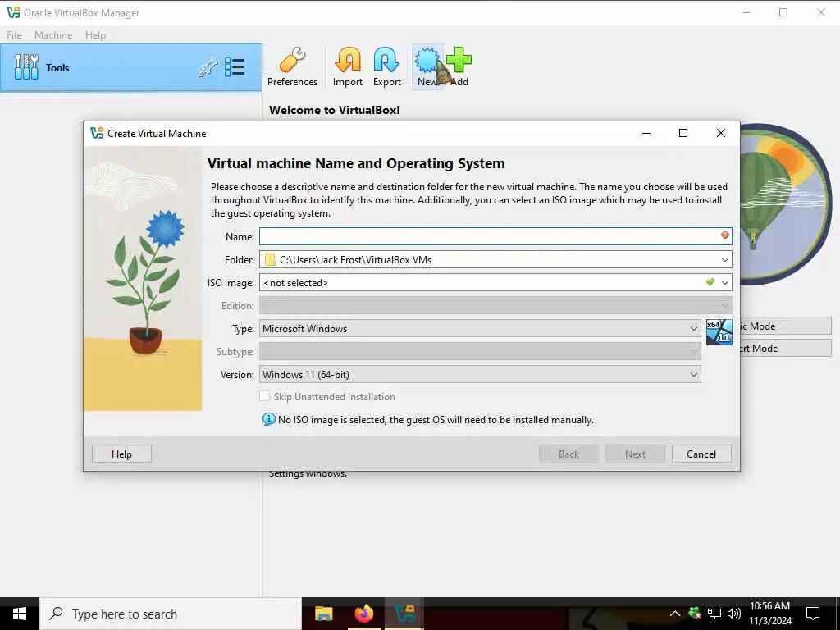Click the 'No ISO image is selected' message
The image size is (840, 630).
point(436,419)
